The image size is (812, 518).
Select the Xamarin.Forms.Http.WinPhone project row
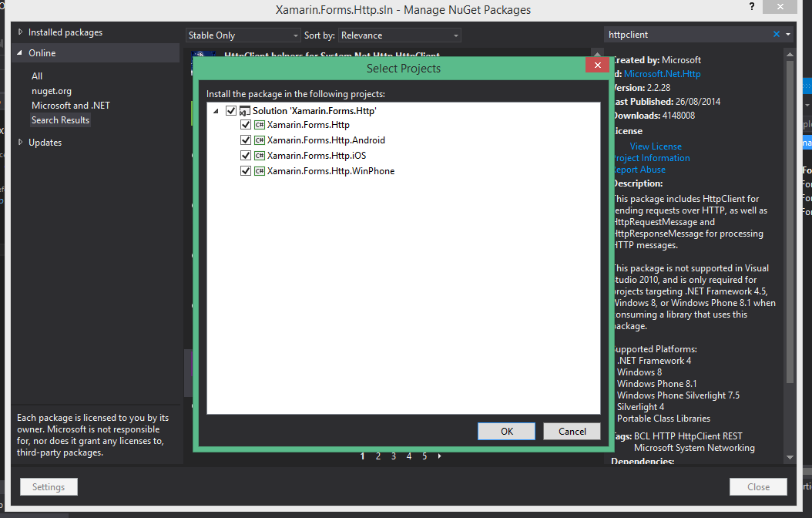331,171
